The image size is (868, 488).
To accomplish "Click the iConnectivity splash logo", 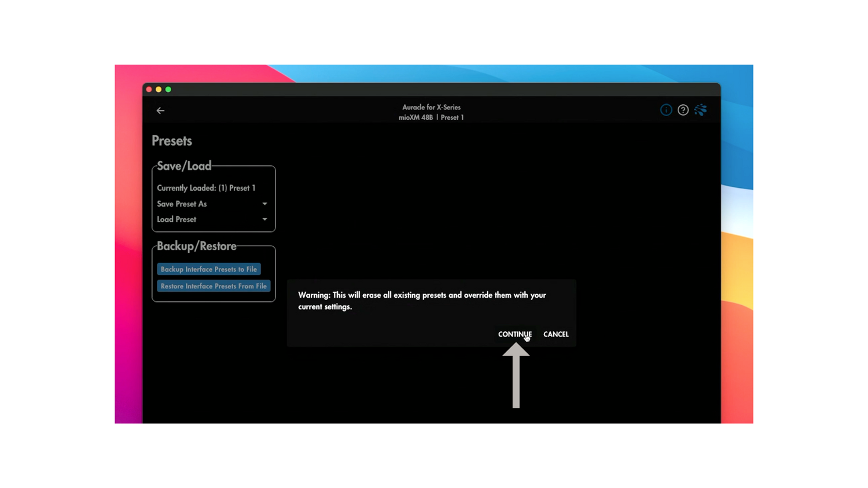I will coord(700,109).
